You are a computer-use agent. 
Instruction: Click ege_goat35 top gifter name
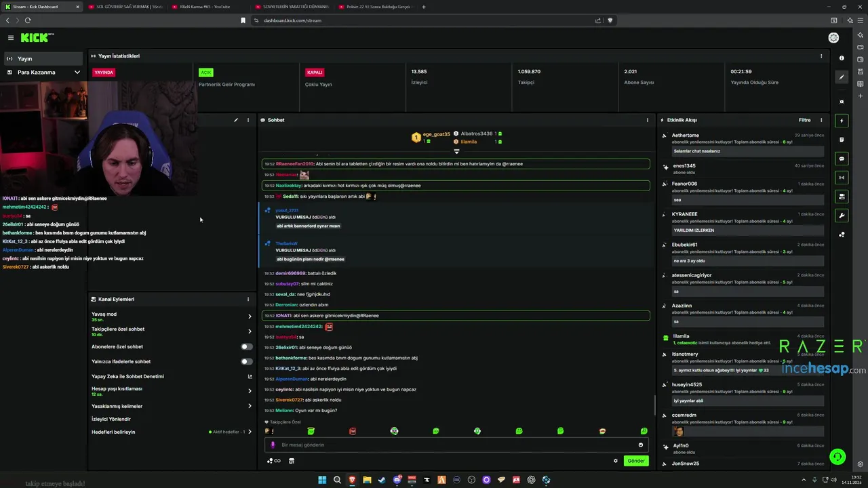[x=436, y=134]
